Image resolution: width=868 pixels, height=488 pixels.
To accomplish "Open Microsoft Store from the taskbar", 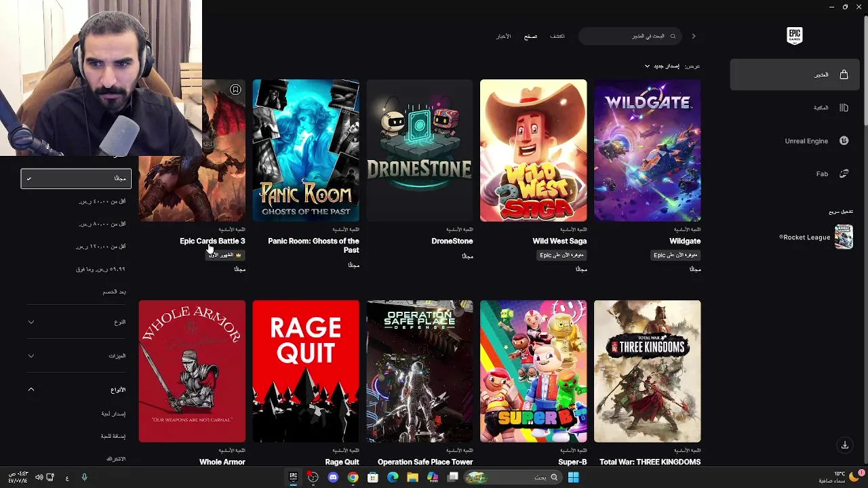I will (x=372, y=477).
